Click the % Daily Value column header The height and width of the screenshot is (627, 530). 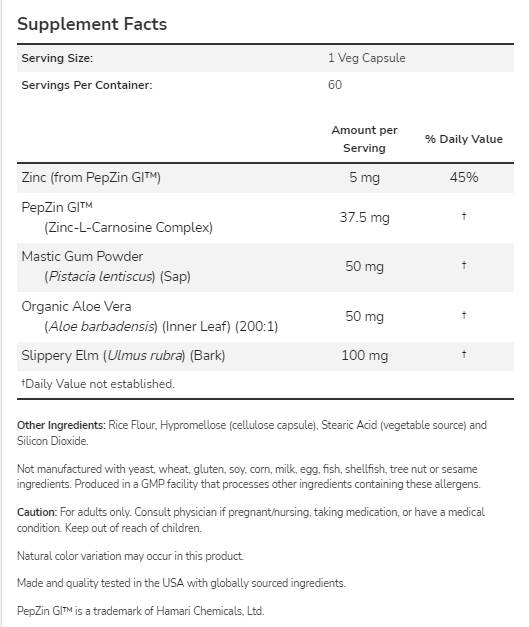coord(464,139)
